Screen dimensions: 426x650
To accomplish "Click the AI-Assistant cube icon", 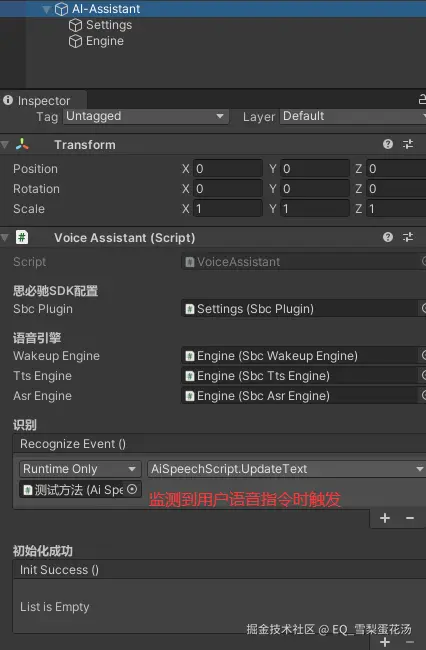I will click(61, 9).
